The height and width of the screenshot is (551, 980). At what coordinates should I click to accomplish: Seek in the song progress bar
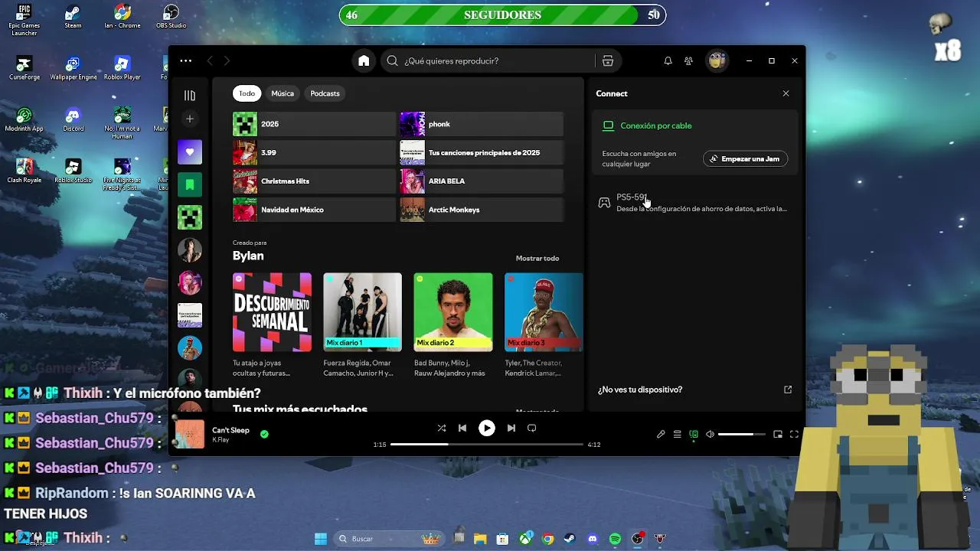[x=487, y=444]
